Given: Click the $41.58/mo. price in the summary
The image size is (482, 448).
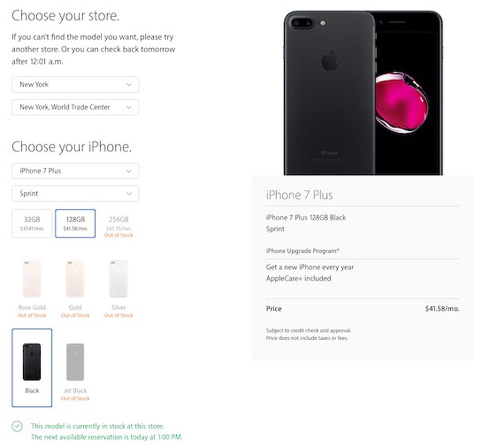Looking at the screenshot, I should tap(442, 309).
